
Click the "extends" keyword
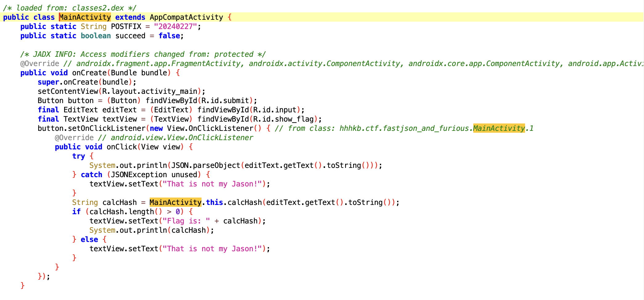point(130,17)
